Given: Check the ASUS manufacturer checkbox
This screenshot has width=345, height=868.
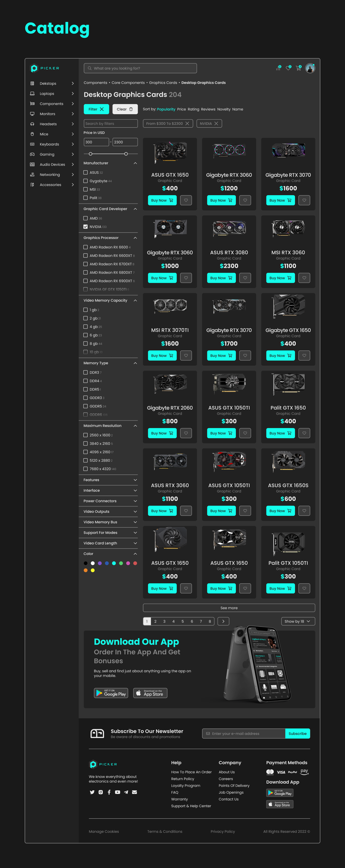Looking at the screenshot, I should 86,173.
